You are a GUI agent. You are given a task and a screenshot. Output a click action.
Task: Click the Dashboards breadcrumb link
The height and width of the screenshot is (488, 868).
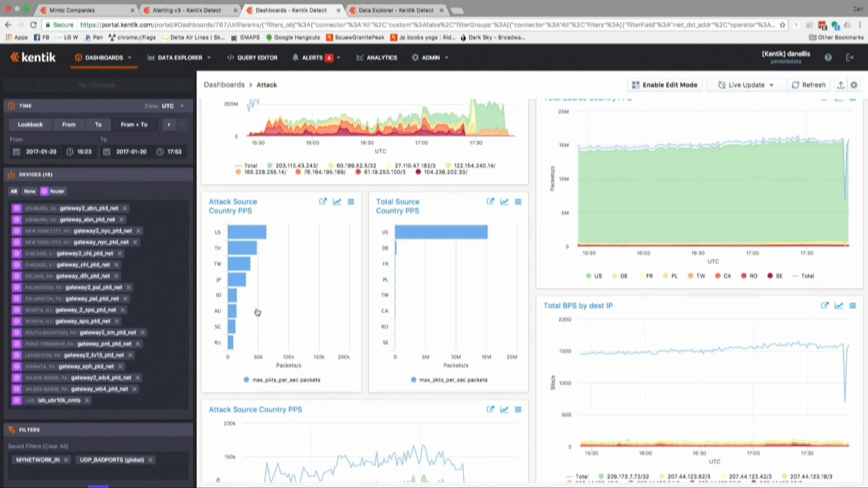224,85
